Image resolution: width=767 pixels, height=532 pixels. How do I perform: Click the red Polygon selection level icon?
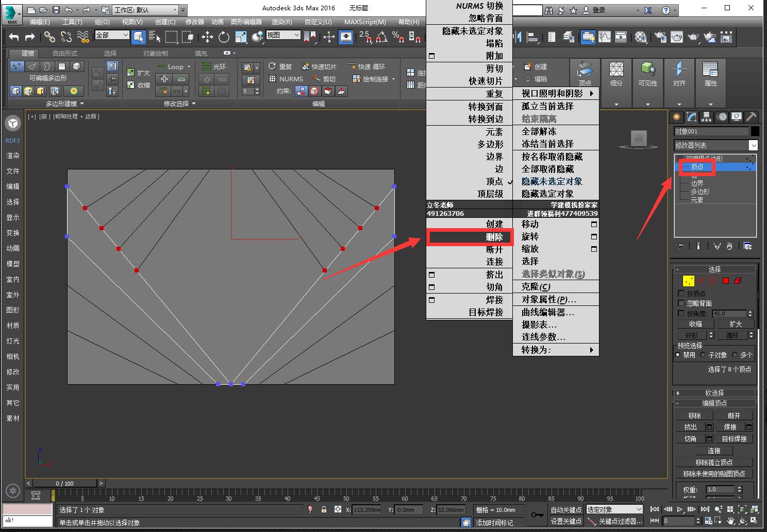point(726,281)
